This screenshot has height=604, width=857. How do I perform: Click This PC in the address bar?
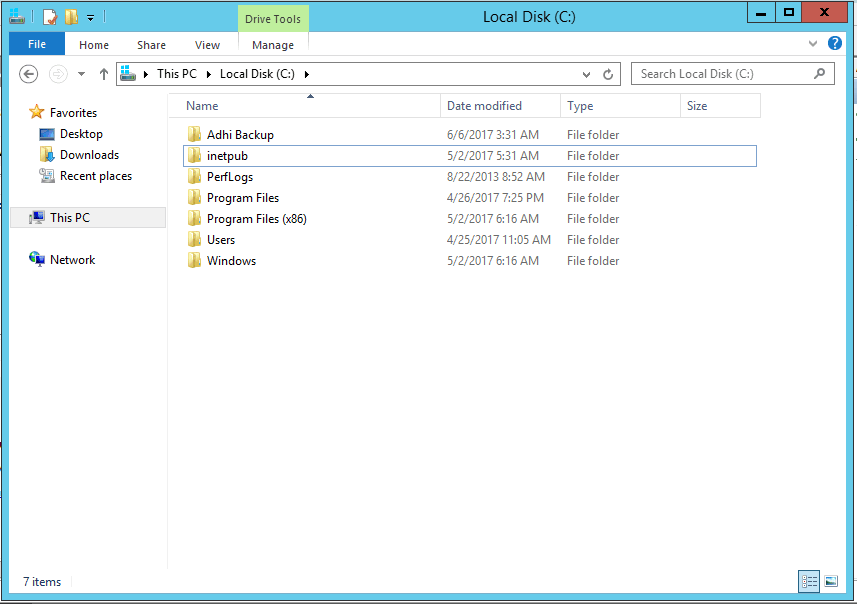pos(177,74)
